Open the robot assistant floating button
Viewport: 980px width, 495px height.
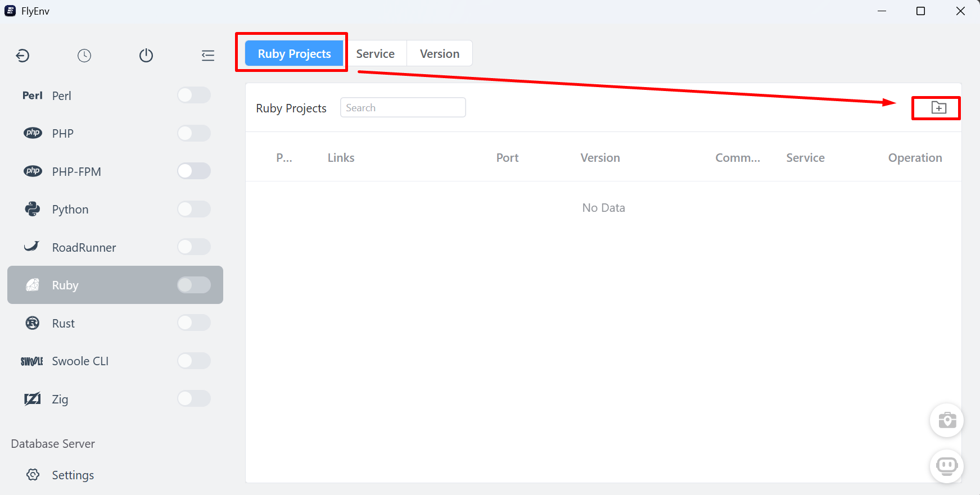(947, 466)
